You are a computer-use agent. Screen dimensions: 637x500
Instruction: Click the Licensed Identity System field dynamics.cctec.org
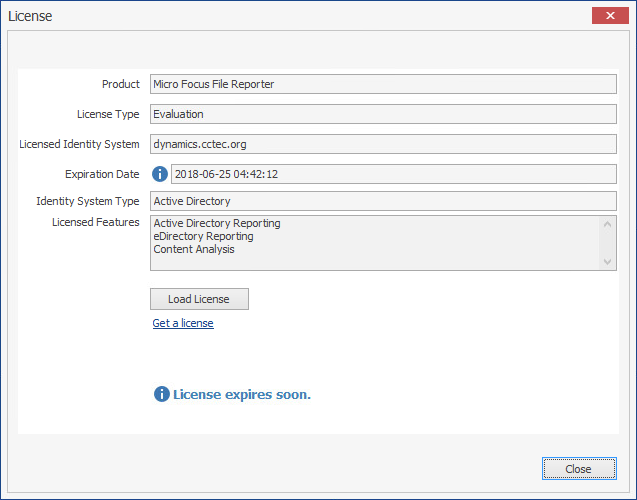pos(383,144)
